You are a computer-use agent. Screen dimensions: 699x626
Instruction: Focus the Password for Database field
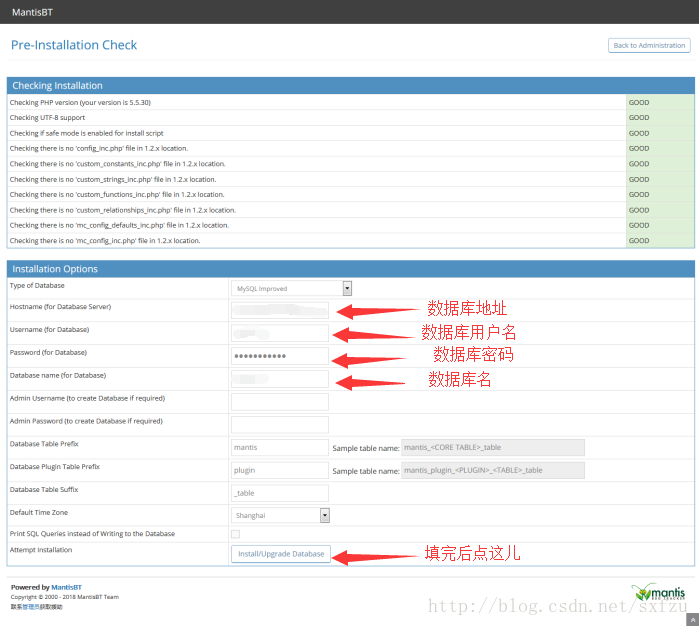280,356
